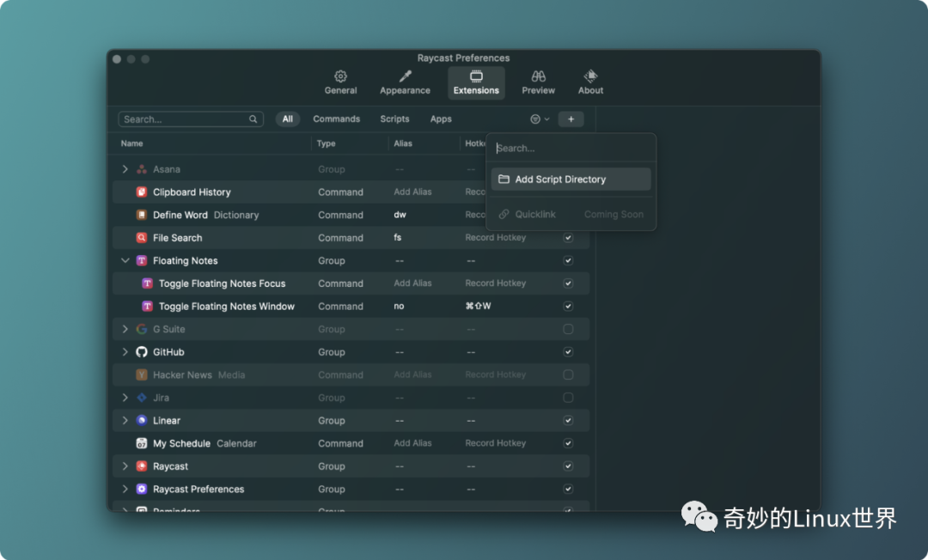928x560 pixels.
Task: Record Hotkey for Toggle Floating Notes Focus
Action: [496, 283]
